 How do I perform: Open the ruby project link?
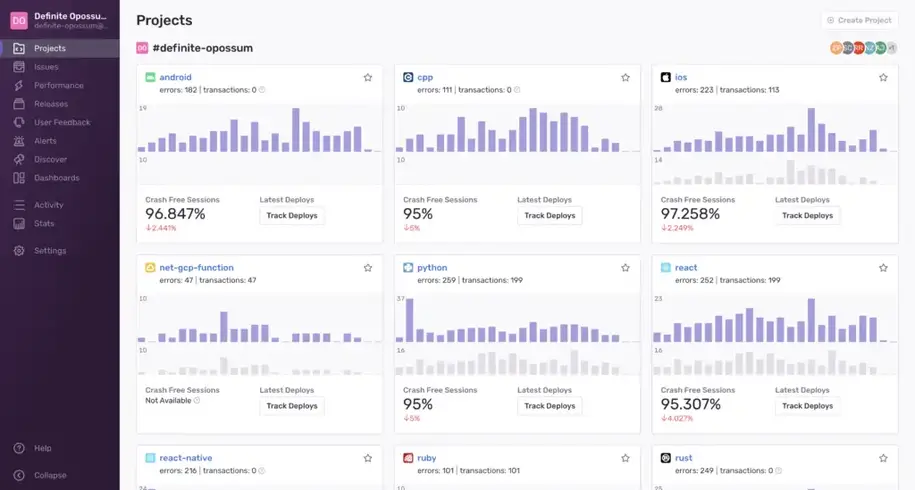click(x=427, y=458)
